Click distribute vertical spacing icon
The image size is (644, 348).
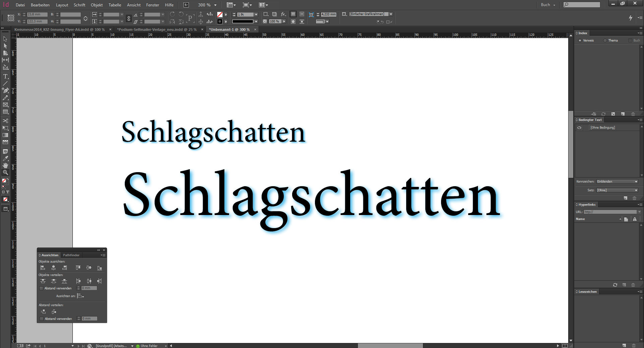tap(43, 311)
